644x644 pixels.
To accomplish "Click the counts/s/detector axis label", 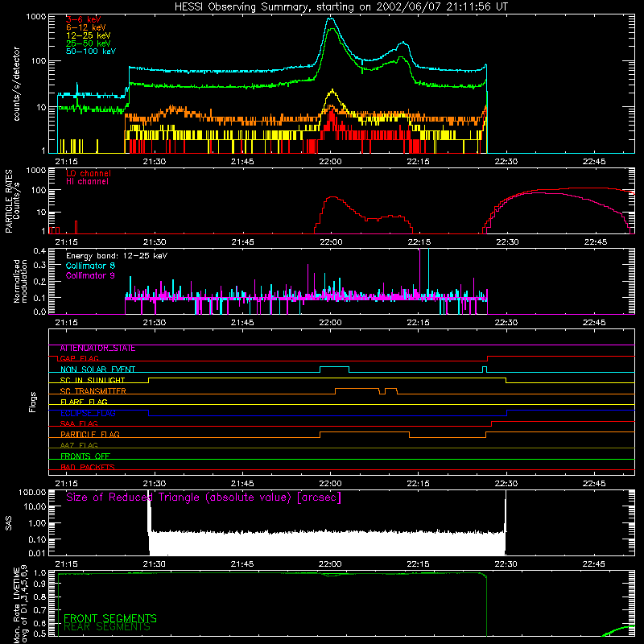I will point(16,84).
